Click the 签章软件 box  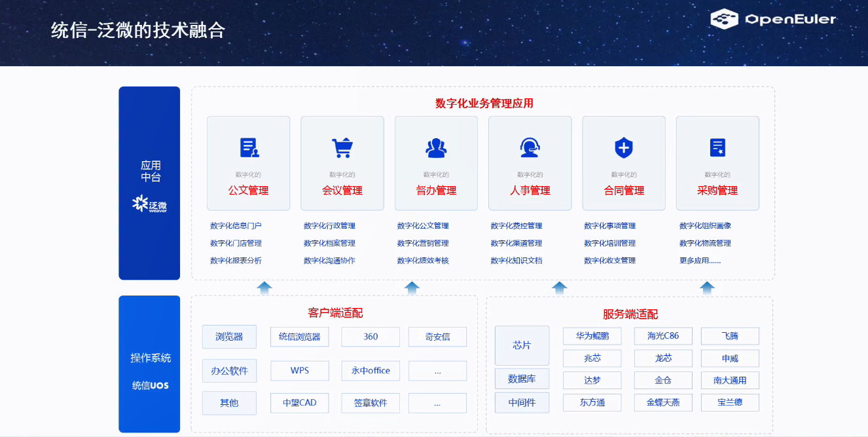371,403
